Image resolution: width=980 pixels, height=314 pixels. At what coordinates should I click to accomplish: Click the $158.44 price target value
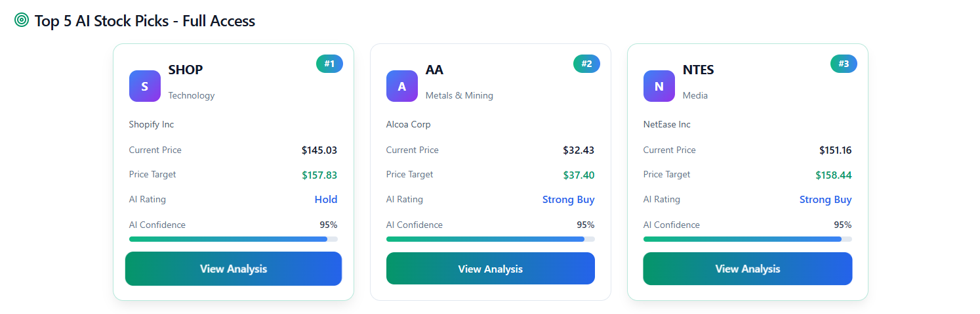(834, 175)
